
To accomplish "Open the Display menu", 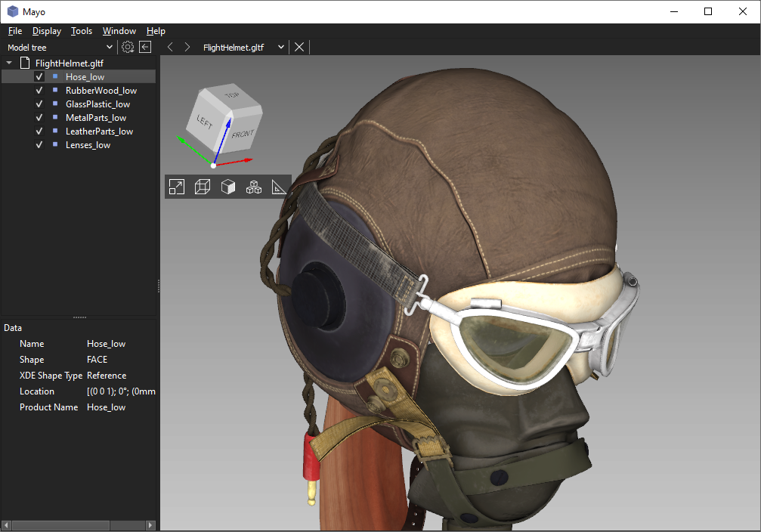I will pyautogui.click(x=47, y=31).
